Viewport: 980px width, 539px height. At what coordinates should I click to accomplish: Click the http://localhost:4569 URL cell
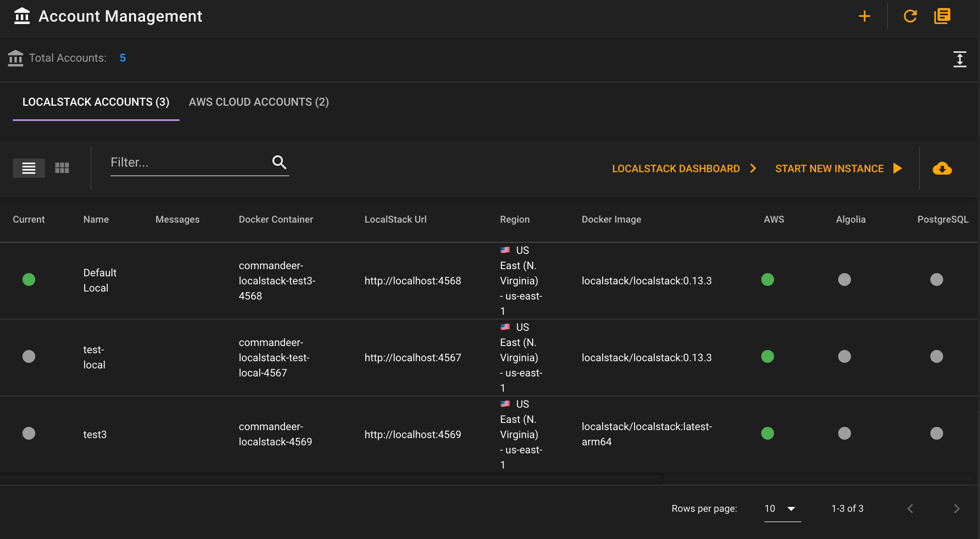413,434
